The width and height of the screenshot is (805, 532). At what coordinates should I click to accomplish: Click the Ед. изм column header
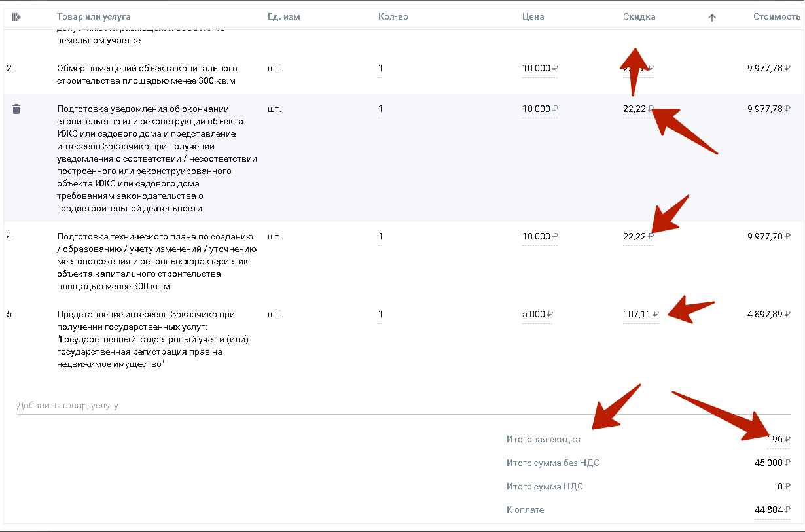coord(284,17)
